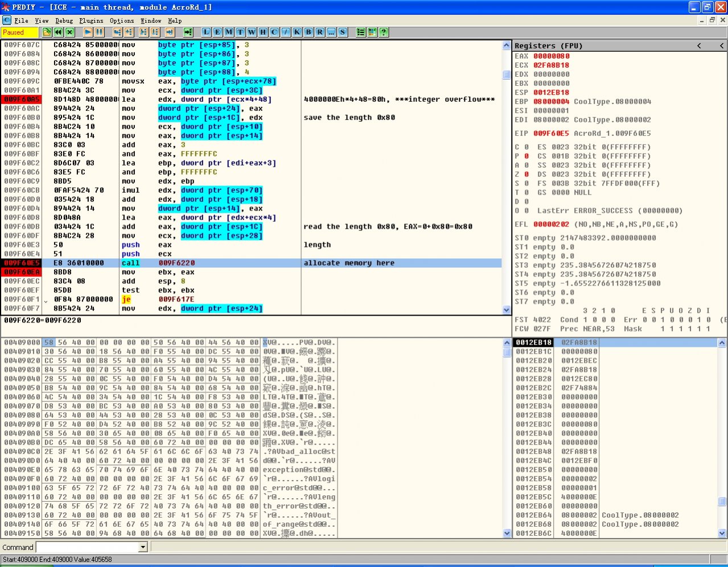
Task: Click the disassembly pane scrollbar thumb
Action: coord(506,75)
